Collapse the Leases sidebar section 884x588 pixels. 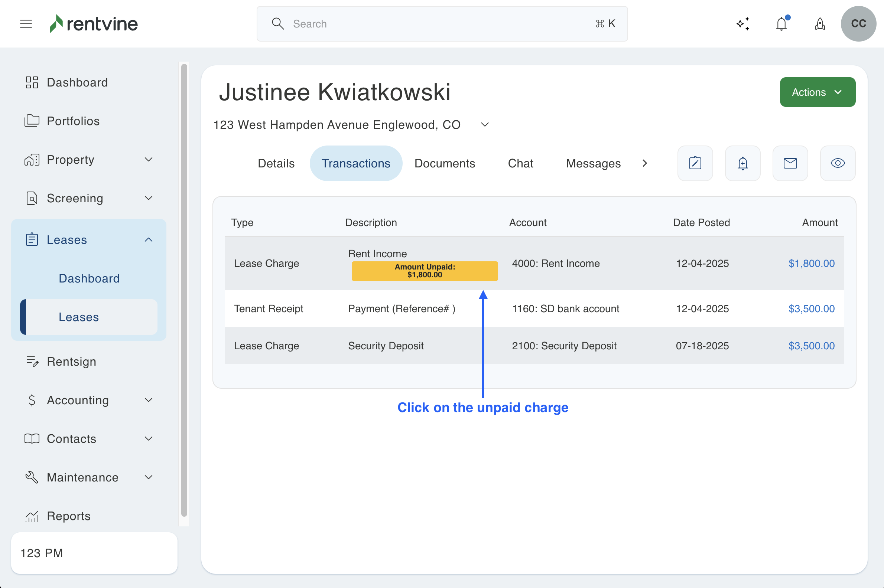[x=149, y=240]
